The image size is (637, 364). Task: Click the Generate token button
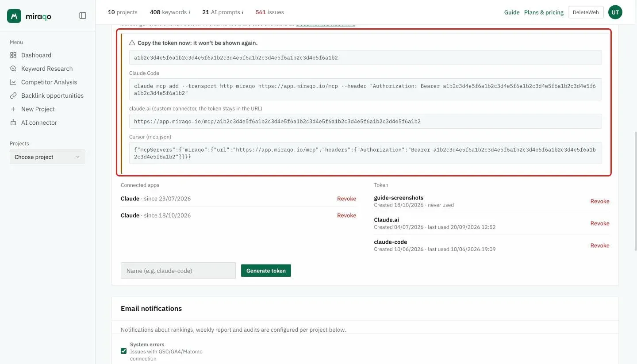click(266, 271)
